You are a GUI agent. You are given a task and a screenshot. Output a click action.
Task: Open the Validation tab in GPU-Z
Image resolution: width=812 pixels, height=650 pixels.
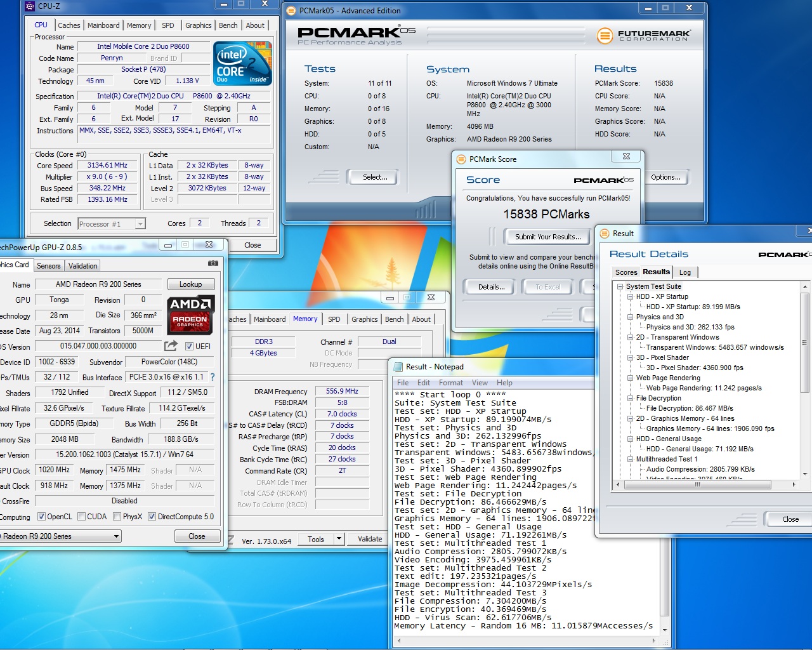coord(83,266)
